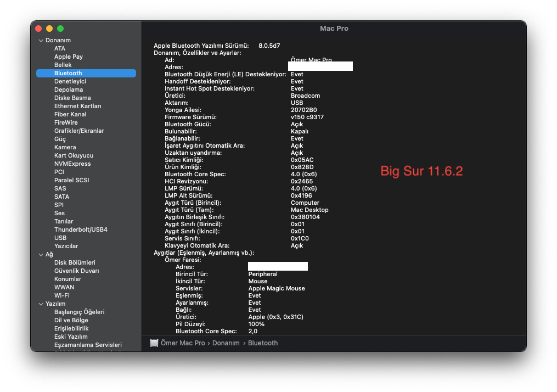
Task: Zoom window using the green button
Action: (x=60, y=29)
